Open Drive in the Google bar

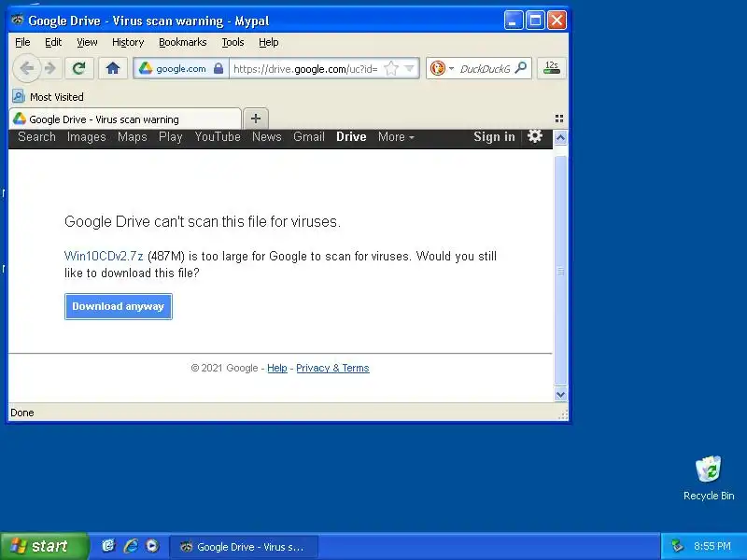point(351,137)
